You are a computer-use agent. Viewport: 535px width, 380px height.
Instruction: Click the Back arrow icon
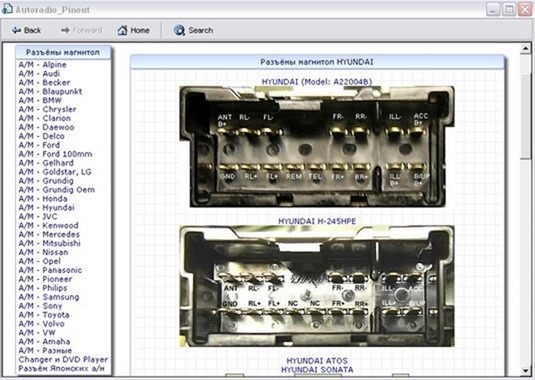[16, 30]
